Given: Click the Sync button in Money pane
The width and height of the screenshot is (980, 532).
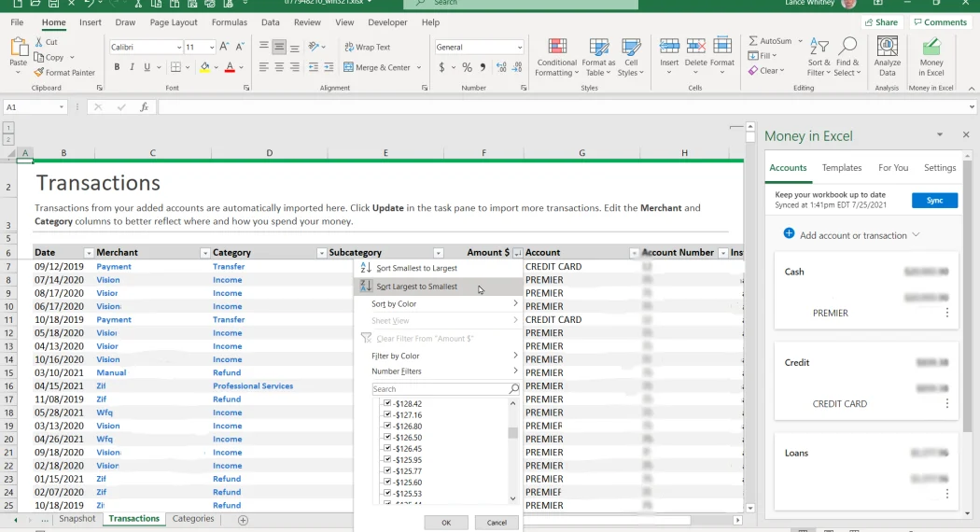Looking at the screenshot, I should point(934,200).
